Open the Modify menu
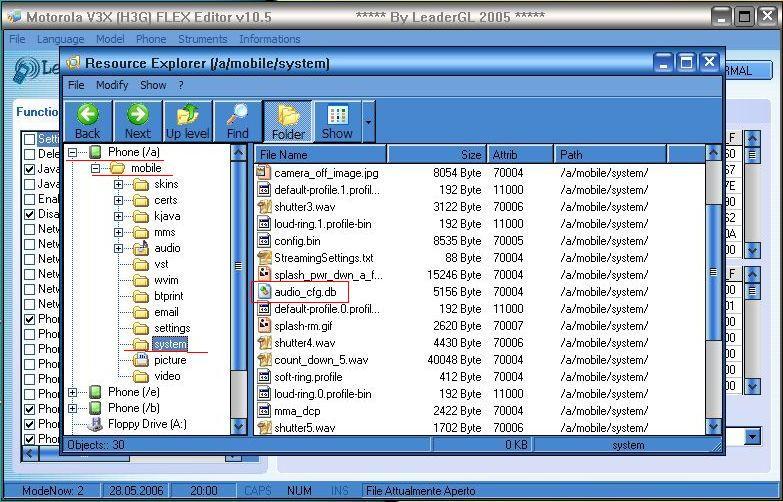Viewport: 783px width, 502px height. pos(112,85)
